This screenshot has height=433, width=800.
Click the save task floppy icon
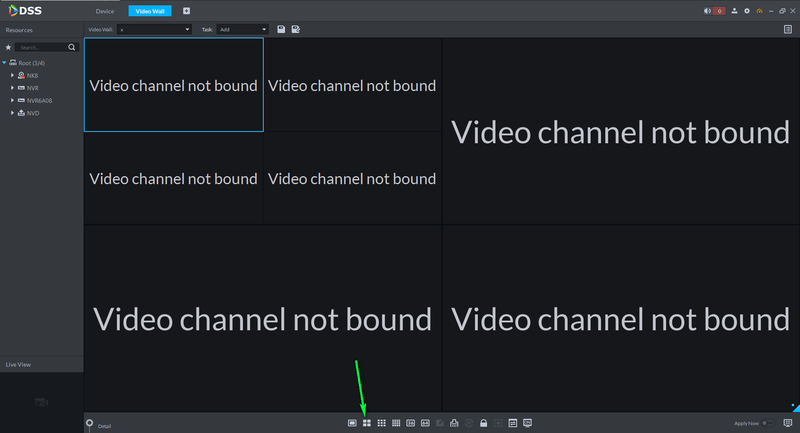pyautogui.click(x=281, y=30)
